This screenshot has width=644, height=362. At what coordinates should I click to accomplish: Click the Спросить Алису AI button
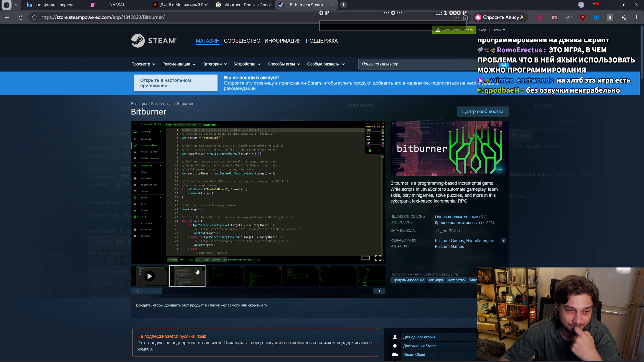point(501,17)
